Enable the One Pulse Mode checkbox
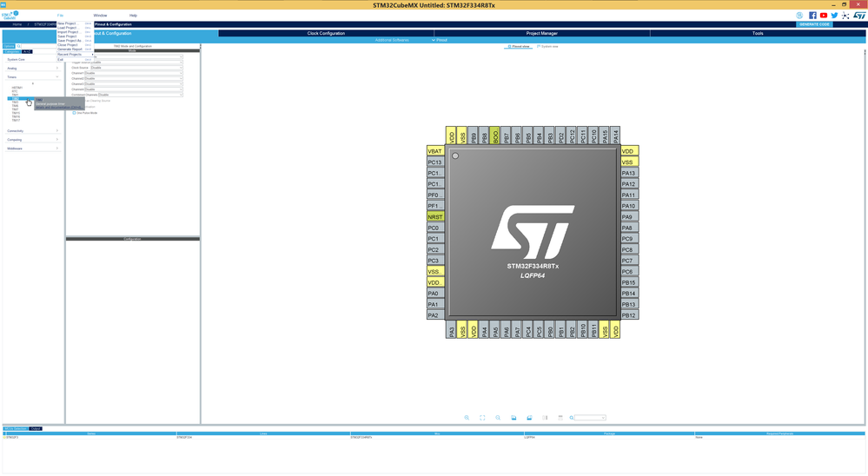 (x=74, y=113)
